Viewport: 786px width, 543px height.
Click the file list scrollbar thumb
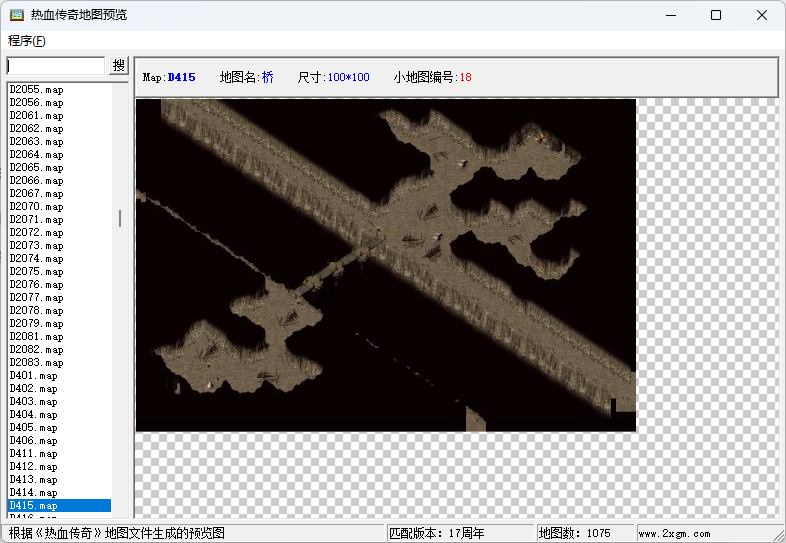point(120,219)
